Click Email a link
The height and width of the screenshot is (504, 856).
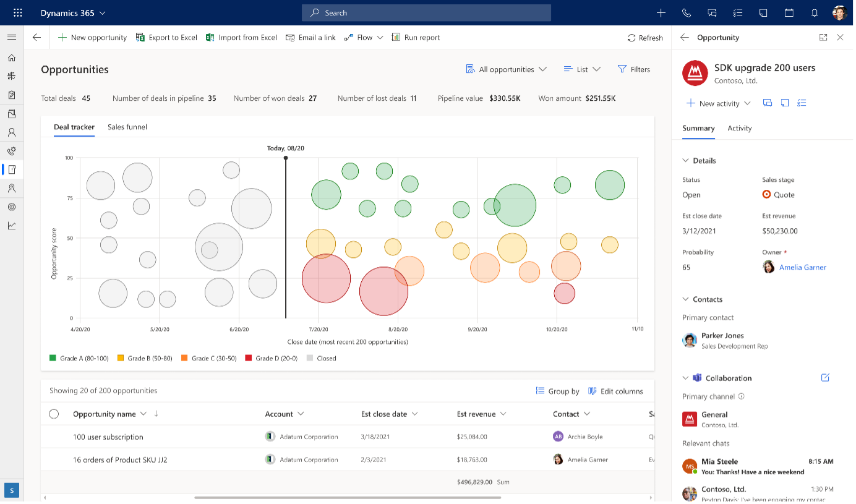(x=310, y=37)
